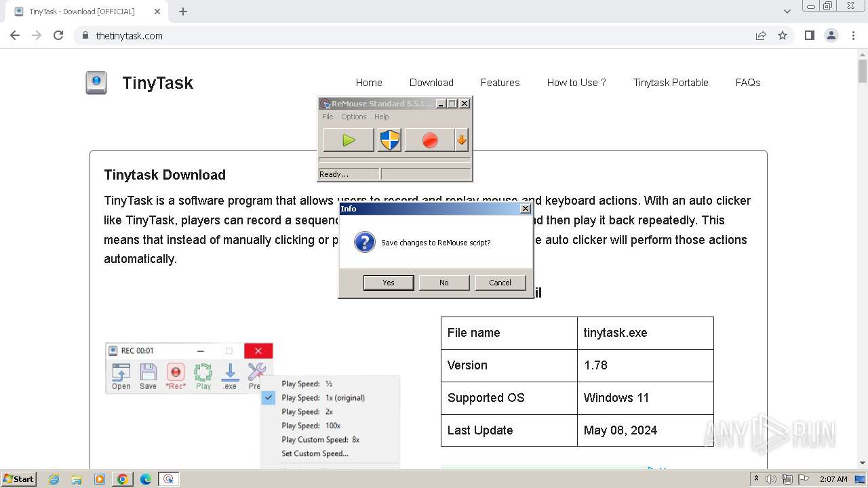
Task: Open the Action Center flag icon
Action: pos(804,479)
